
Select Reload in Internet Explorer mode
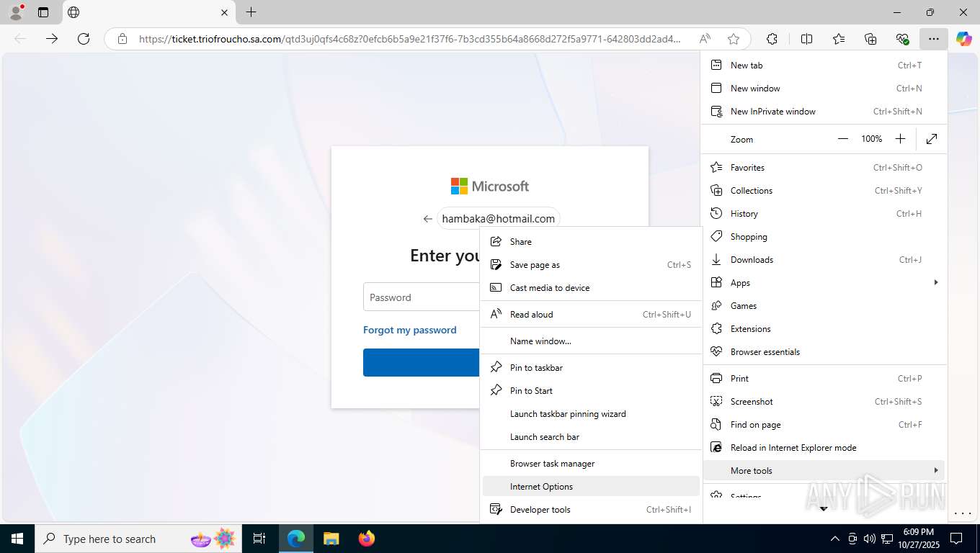click(824, 447)
